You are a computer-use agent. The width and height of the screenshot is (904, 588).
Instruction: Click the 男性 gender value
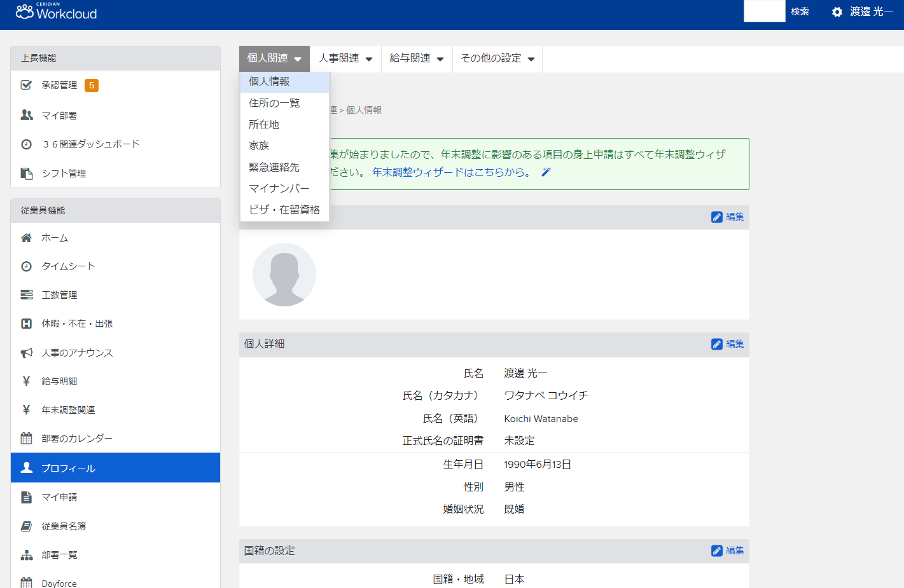[x=514, y=487]
